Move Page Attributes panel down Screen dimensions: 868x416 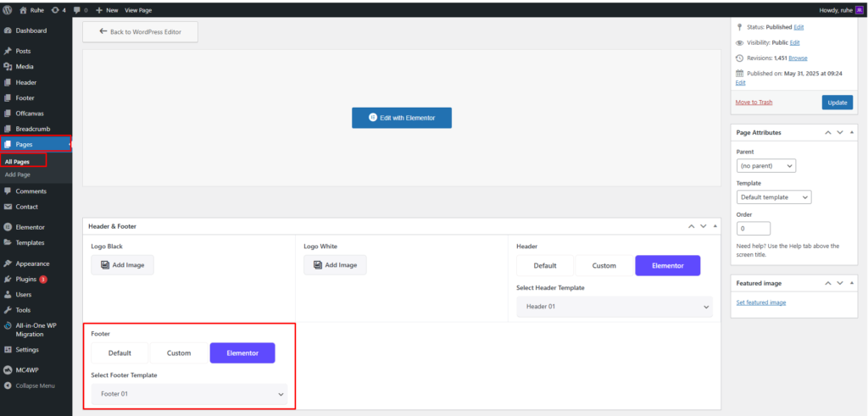click(x=840, y=133)
